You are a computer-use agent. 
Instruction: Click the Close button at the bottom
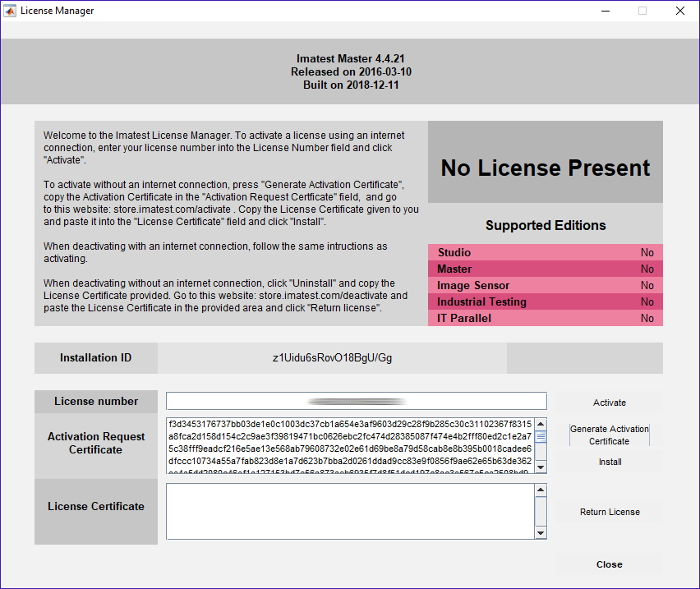click(x=610, y=564)
